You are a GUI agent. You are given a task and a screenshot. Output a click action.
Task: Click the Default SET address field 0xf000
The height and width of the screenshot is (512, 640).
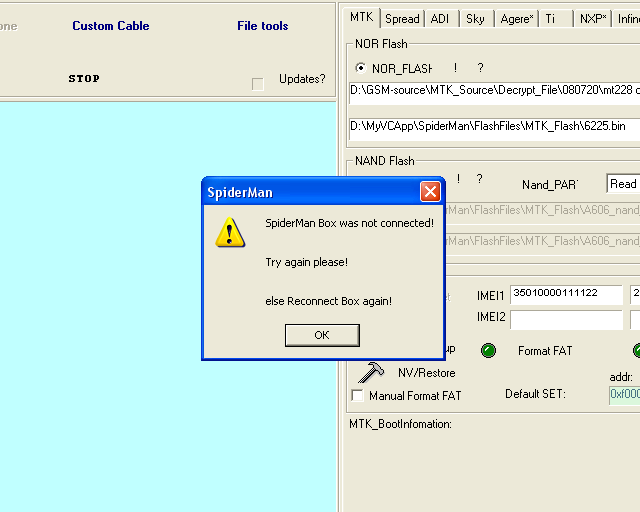(x=624, y=394)
